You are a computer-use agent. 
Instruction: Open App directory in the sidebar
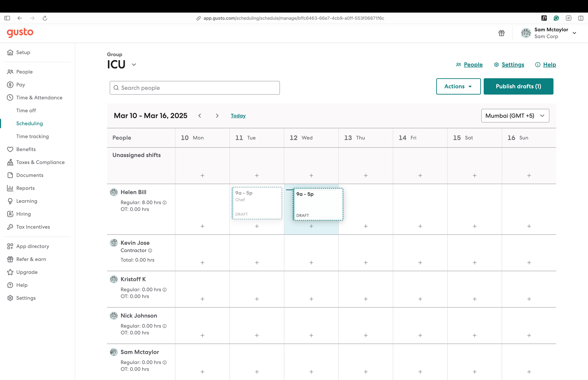[x=33, y=246]
